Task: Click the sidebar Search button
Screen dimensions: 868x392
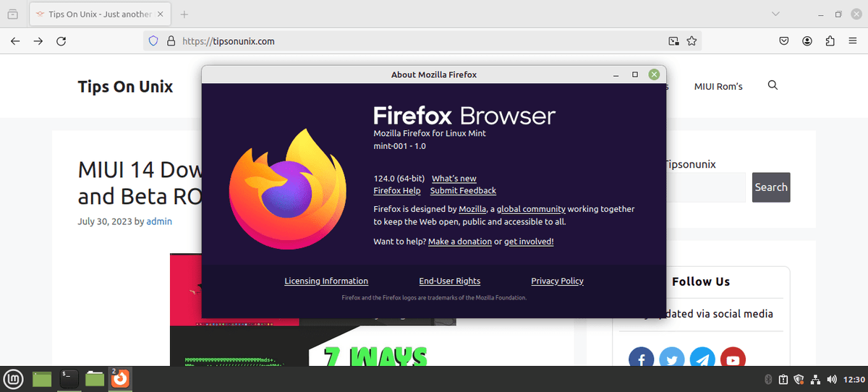Action: click(x=771, y=187)
